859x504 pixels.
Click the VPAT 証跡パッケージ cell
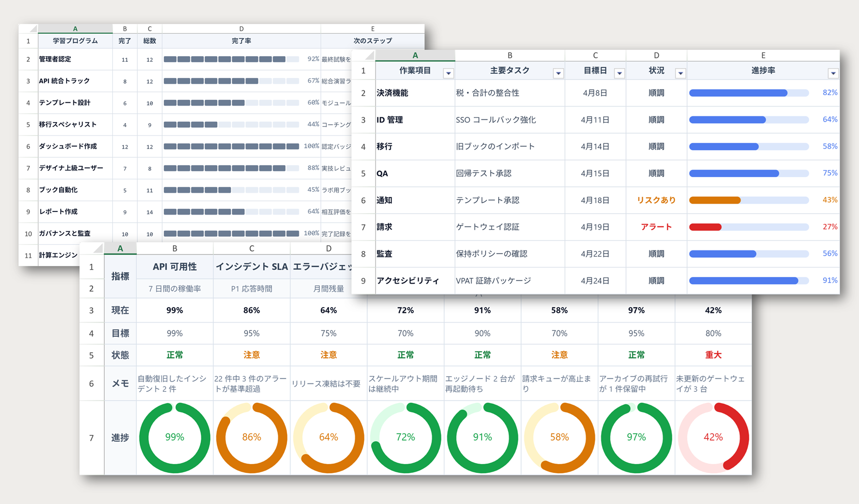(x=510, y=281)
